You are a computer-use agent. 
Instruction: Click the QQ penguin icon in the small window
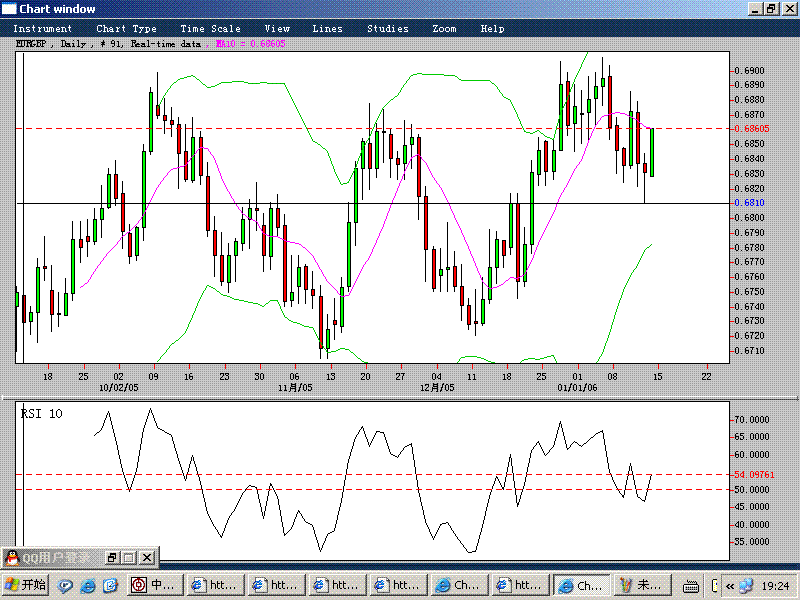[12, 558]
